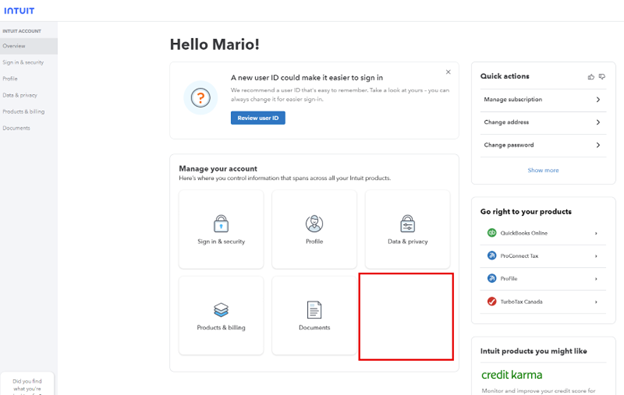Image resolution: width=624 pixels, height=395 pixels.
Task: Click the Manage your account heading
Action: pyautogui.click(x=218, y=169)
